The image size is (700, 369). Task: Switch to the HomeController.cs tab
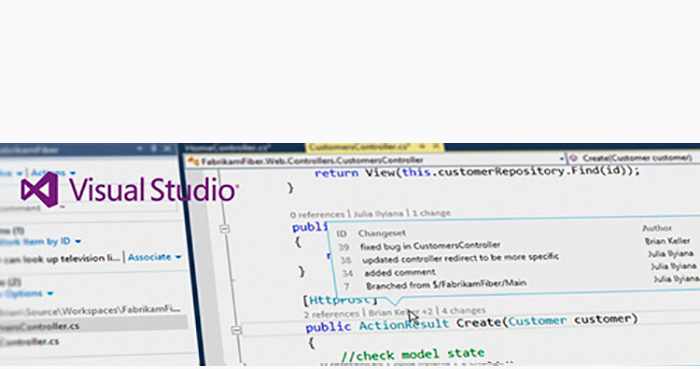228,148
